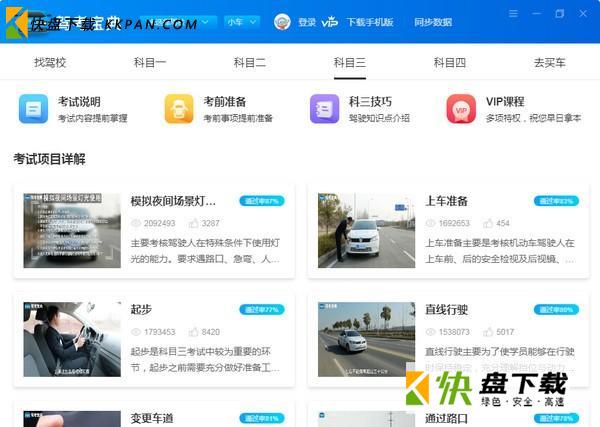Click the 驾驶知识点介绍 subtitle text
Viewport: 600px width, 427px height.
379,118
